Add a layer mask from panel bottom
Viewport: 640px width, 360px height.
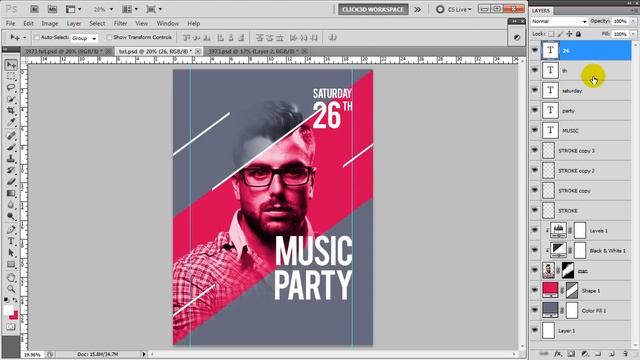tap(571, 353)
